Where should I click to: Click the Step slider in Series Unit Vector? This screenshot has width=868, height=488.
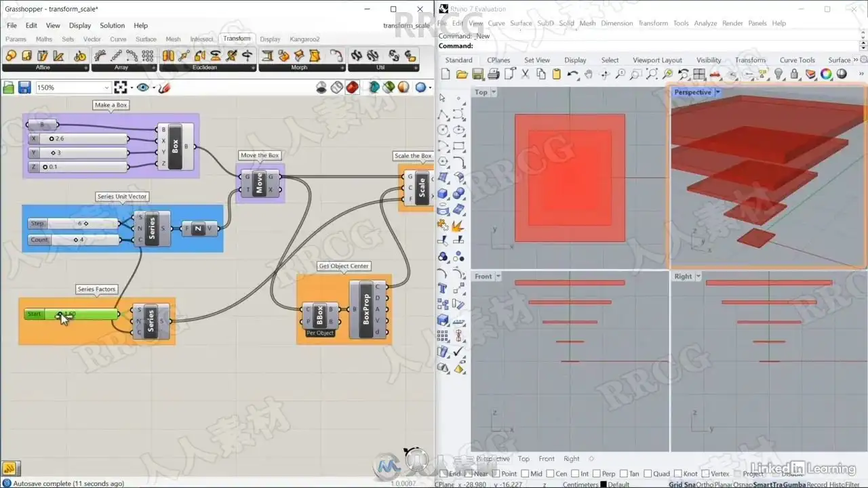point(74,224)
